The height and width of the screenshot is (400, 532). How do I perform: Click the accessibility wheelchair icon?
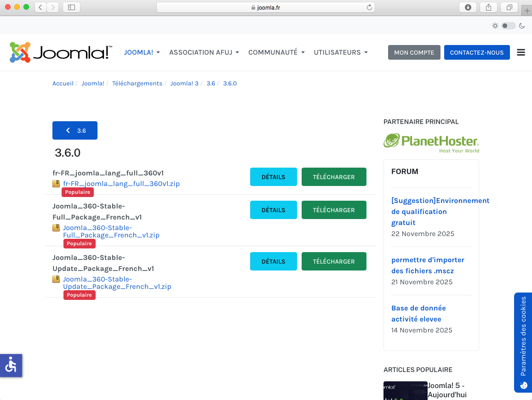(x=11, y=366)
